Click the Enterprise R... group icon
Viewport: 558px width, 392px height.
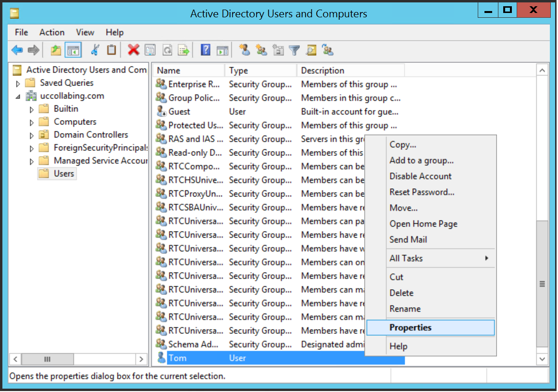pos(161,84)
